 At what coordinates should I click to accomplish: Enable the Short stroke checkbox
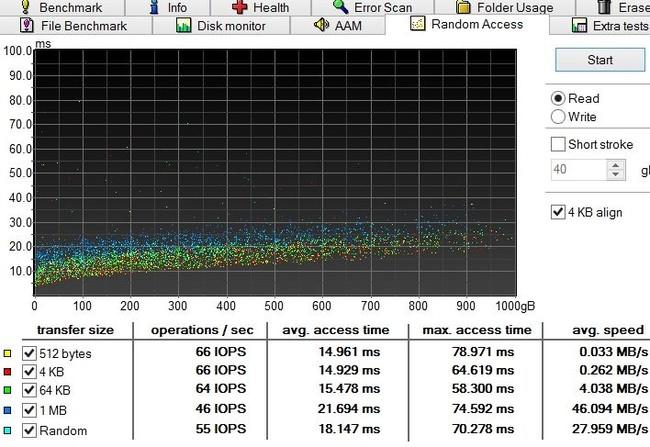pos(558,144)
